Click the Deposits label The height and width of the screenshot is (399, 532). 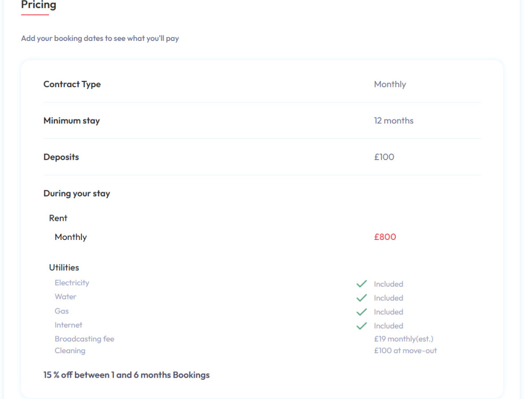click(61, 157)
